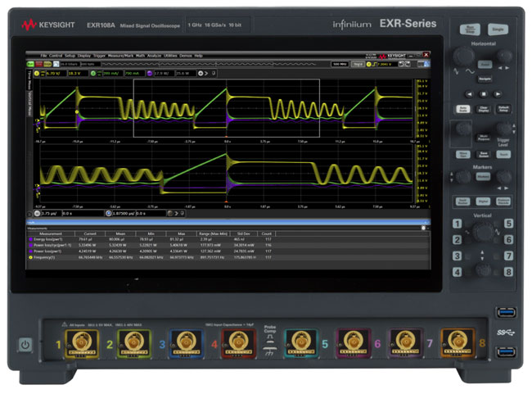The width and height of the screenshot is (532, 394).
Task: Open the Measure/Mark menu
Action: [121, 56]
